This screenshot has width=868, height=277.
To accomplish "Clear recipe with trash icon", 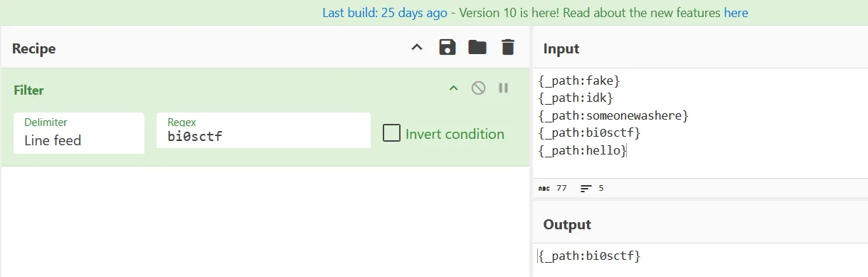I will click(x=507, y=48).
